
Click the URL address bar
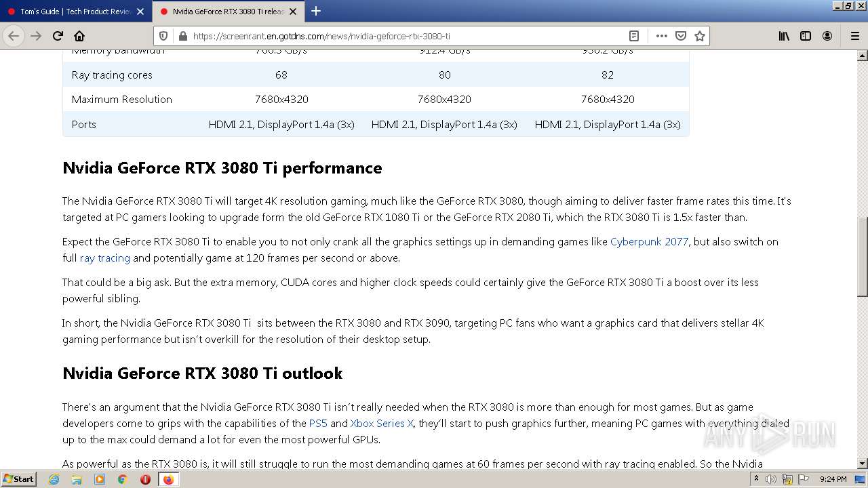[x=407, y=36]
